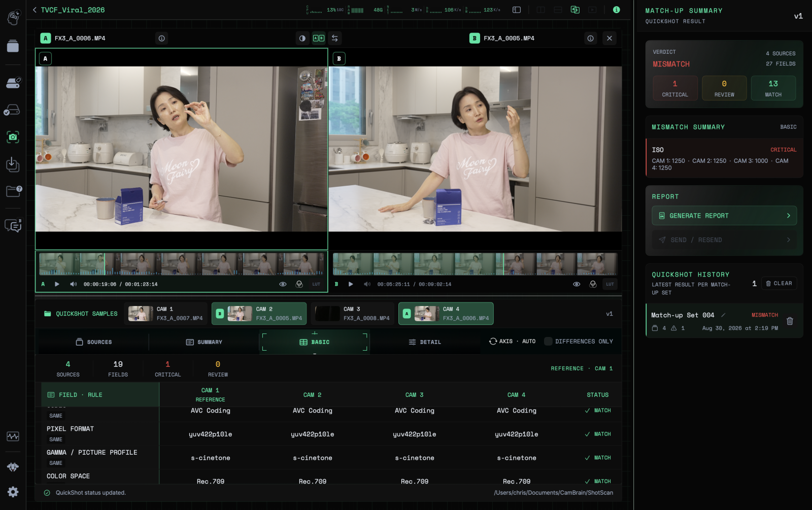The image size is (812, 510).
Task: Show info for clip FX3_A_0006.MP4
Action: point(161,38)
